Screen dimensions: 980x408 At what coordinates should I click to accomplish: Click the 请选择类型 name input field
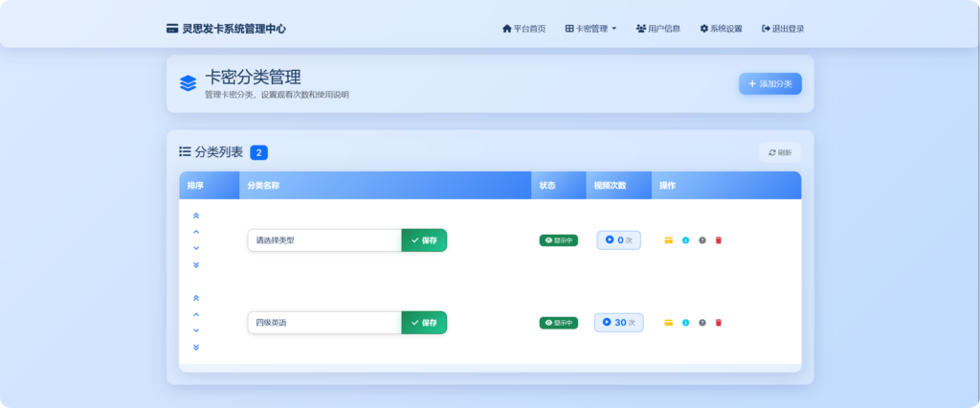click(323, 240)
